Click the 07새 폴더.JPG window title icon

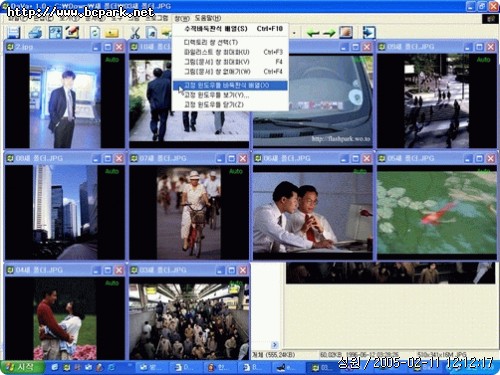134,158
